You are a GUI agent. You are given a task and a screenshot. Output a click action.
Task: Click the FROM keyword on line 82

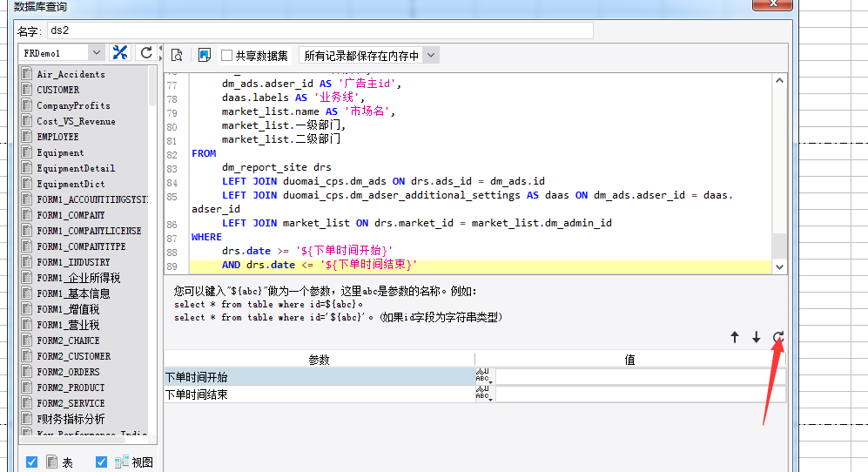coord(204,153)
